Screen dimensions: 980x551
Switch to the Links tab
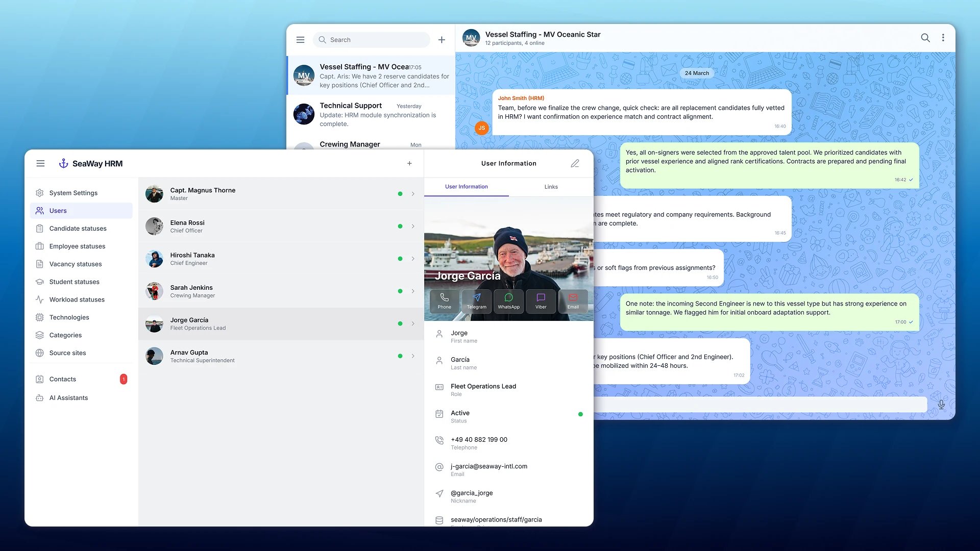click(551, 187)
